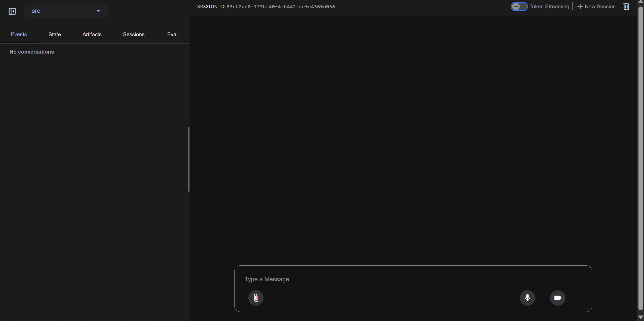Attach a file using the paperclip icon
The height and width of the screenshot is (321, 644).
(256, 298)
